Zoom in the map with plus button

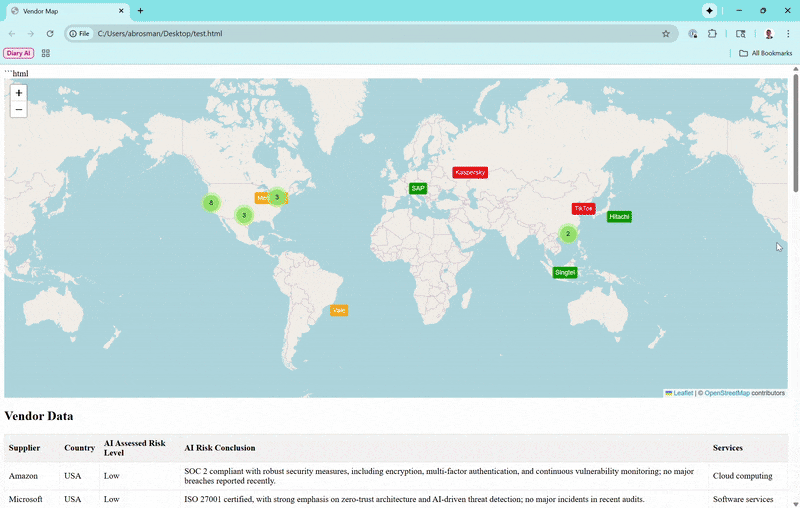coord(19,93)
